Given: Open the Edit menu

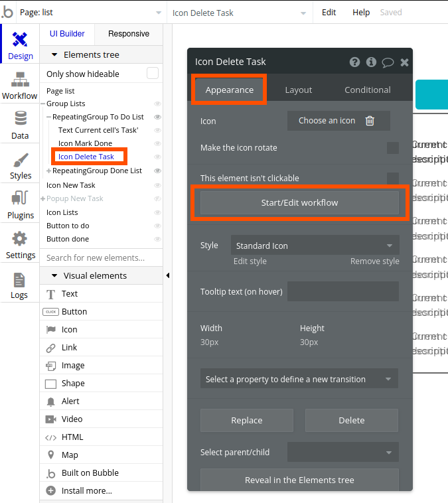Looking at the screenshot, I should tap(329, 12).
